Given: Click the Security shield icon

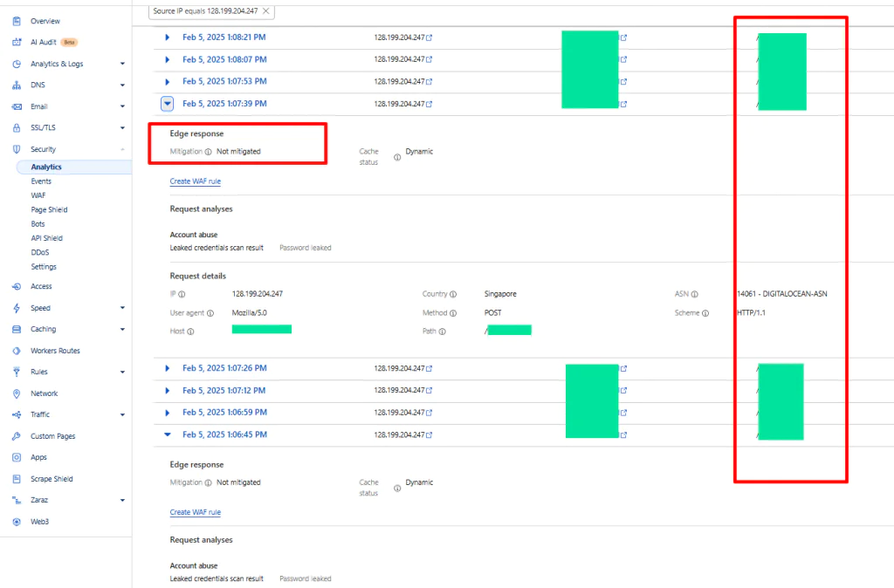Looking at the screenshot, I should point(17,149).
